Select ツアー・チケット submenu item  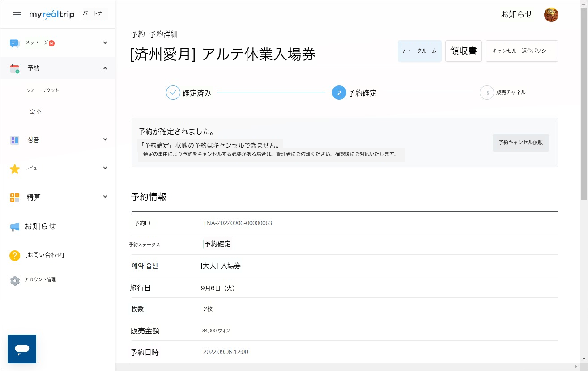pos(43,90)
